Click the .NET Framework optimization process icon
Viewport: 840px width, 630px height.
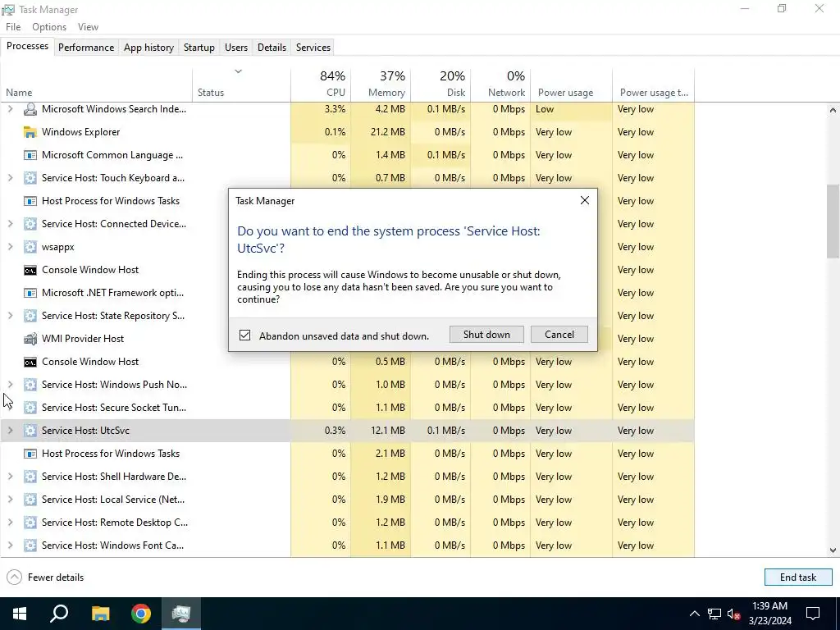pyautogui.click(x=30, y=293)
